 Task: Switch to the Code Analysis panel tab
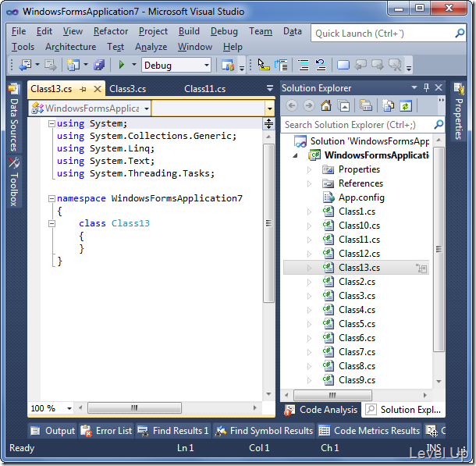point(321,410)
